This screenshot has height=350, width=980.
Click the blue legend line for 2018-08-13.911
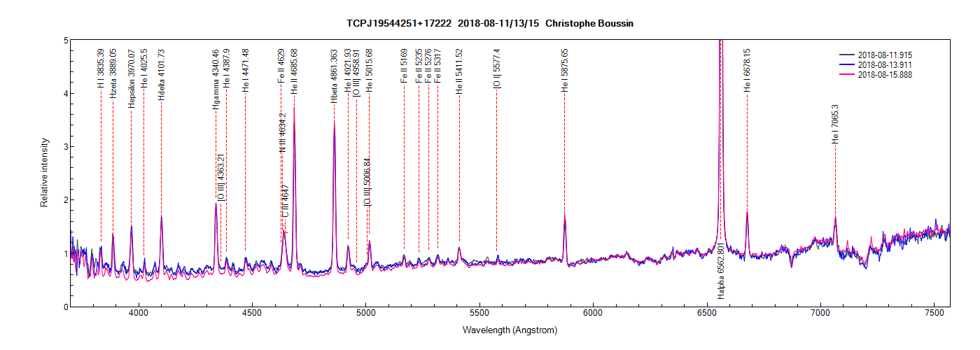(x=847, y=64)
